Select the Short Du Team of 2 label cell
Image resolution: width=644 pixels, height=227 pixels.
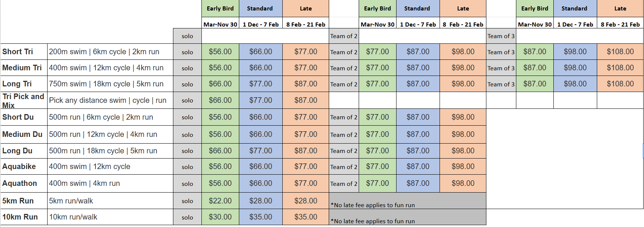[x=344, y=117]
